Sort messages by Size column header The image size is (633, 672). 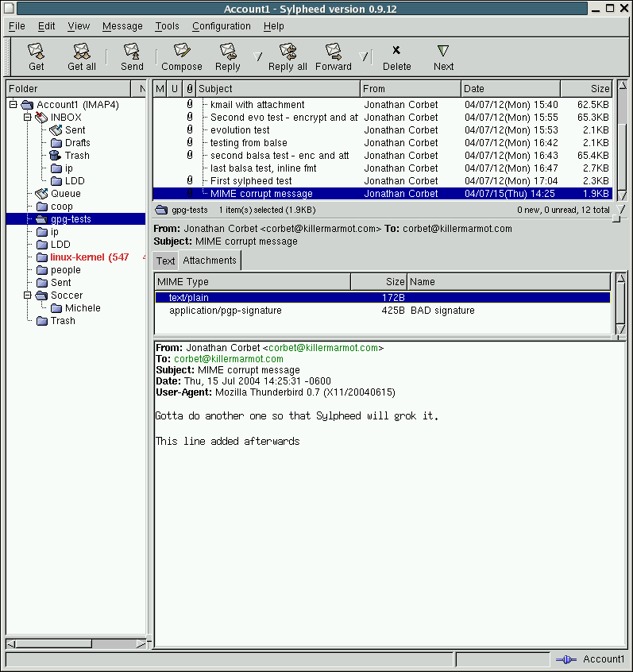tap(586, 89)
